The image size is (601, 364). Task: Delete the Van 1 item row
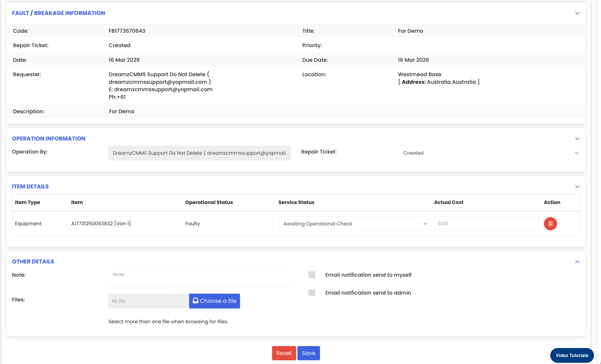pos(550,224)
